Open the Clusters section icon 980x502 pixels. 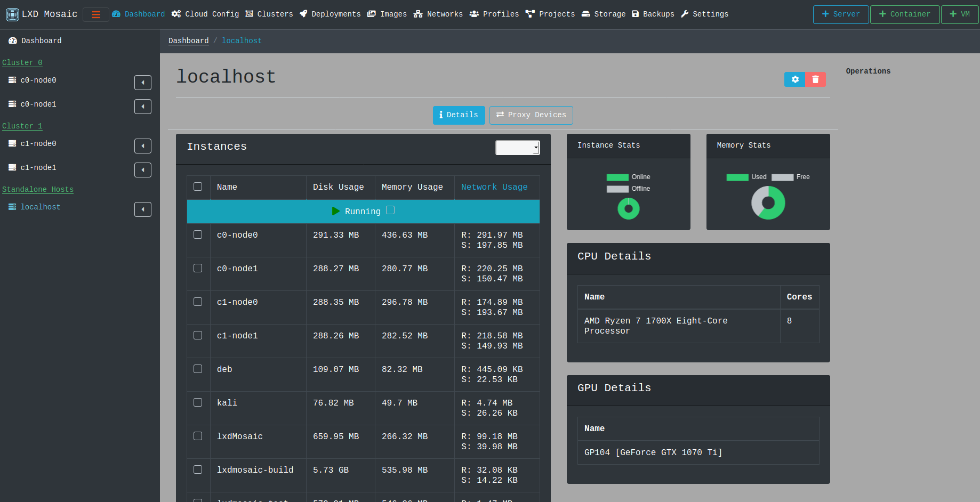pyautogui.click(x=248, y=14)
